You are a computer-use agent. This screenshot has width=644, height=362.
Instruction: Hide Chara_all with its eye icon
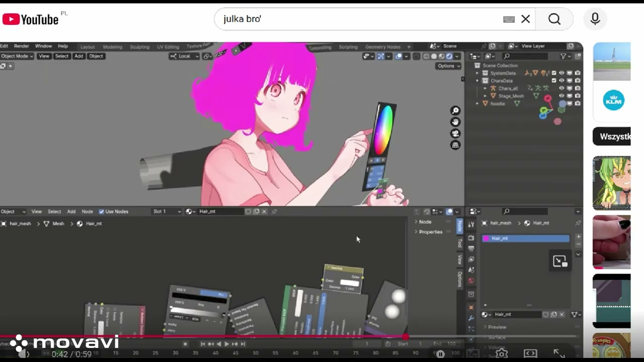click(561, 88)
